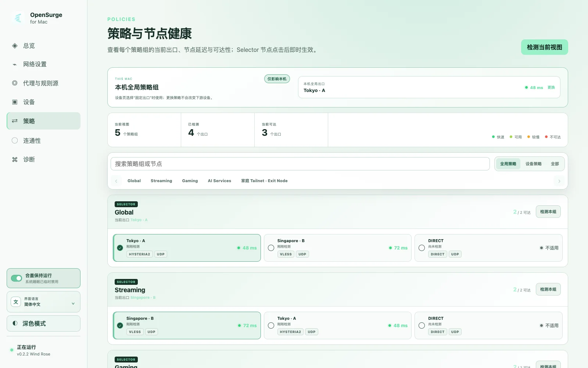588x368 pixels.
Task: Switch to the Gaming group tab
Action: [x=190, y=181]
